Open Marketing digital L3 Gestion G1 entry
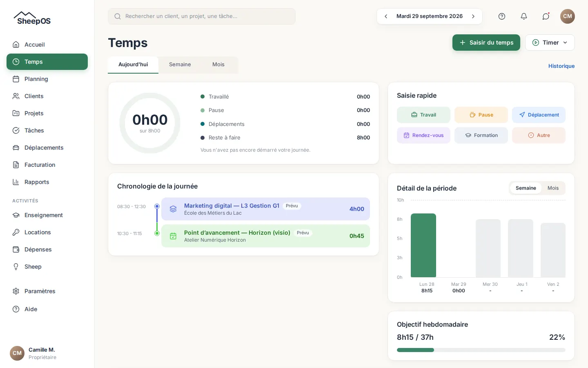The width and height of the screenshot is (588, 368). point(265,209)
